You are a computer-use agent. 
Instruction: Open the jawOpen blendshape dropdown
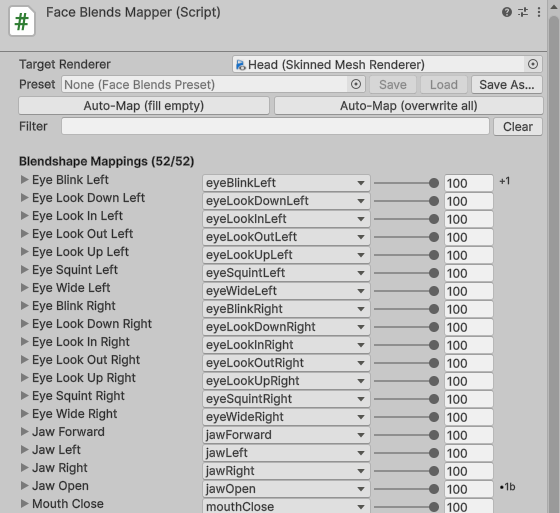tap(286, 489)
